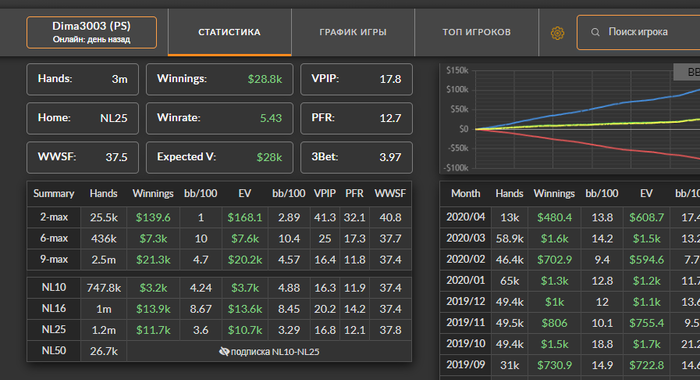Click the VPIP column header in Summary table
Image resolution: width=700 pixels, height=380 pixels.
click(325, 194)
